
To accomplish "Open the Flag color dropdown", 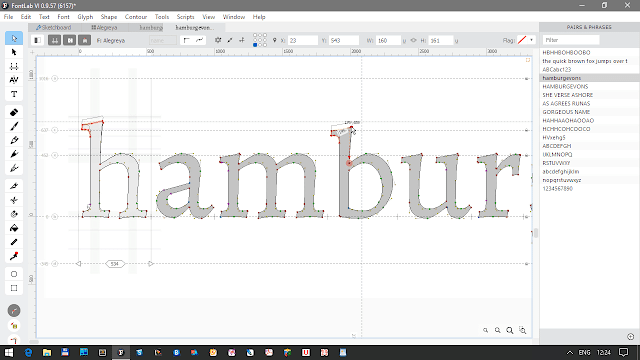I will tap(531, 40).
